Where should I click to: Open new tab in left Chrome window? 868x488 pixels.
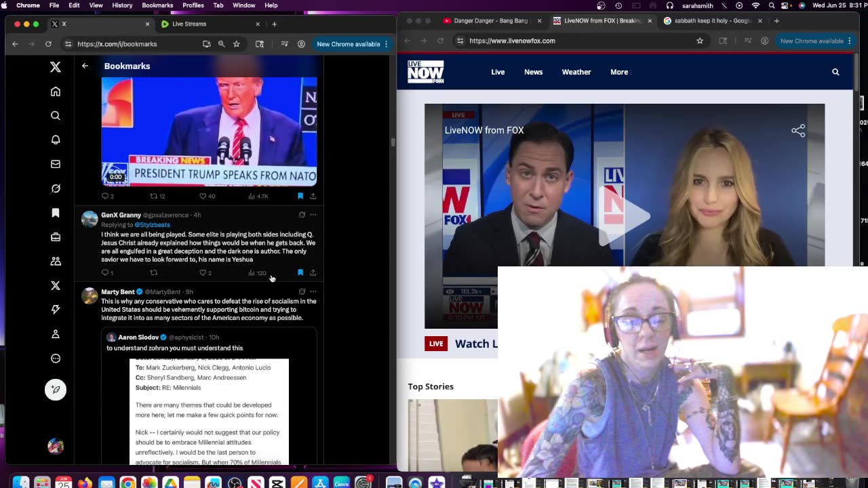click(x=274, y=24)
